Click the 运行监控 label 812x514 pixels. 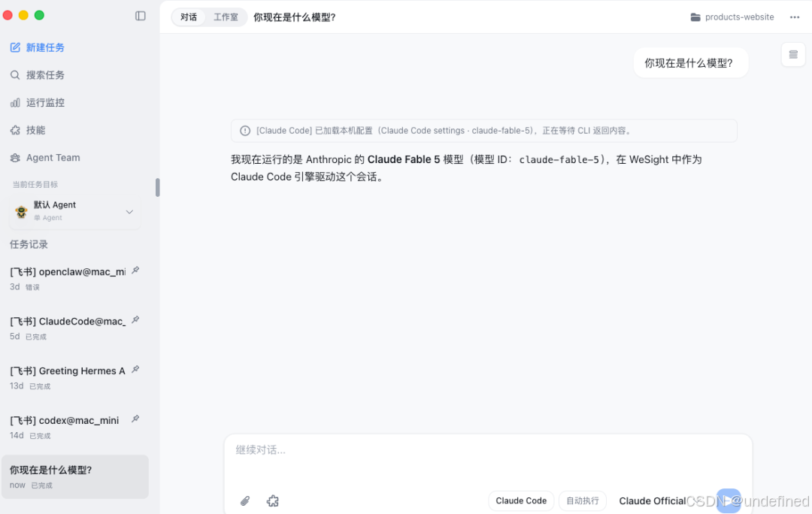coord(46,102)
